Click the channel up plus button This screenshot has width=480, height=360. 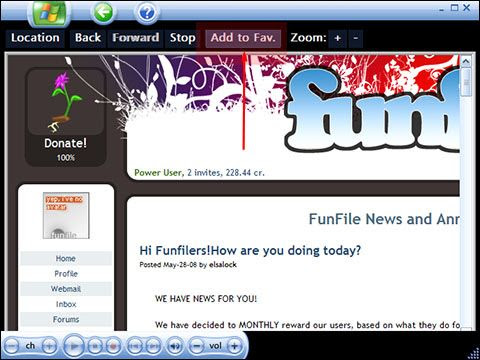tap(49, 346)
